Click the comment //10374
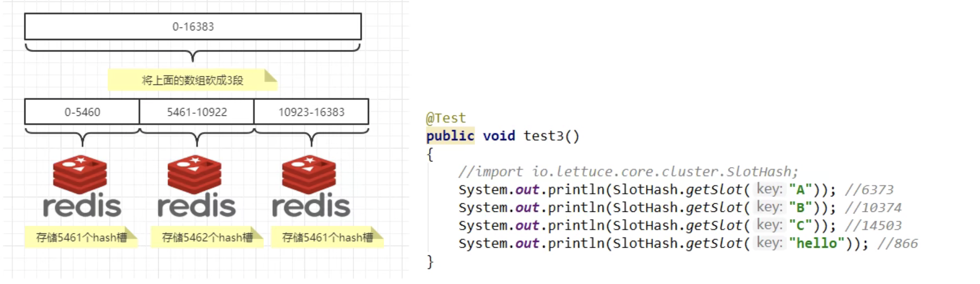Viewport: 980px width, 284px height. tap(873, 208)
